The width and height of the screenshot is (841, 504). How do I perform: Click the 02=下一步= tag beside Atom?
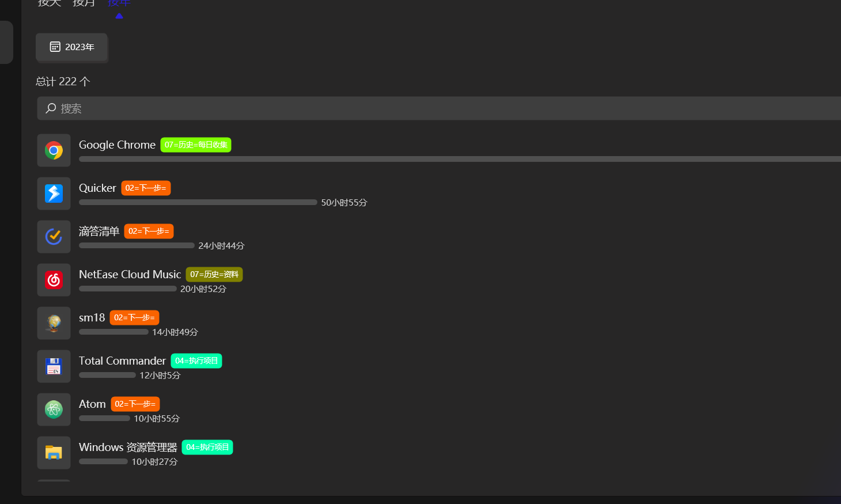(x=135, y=404)
